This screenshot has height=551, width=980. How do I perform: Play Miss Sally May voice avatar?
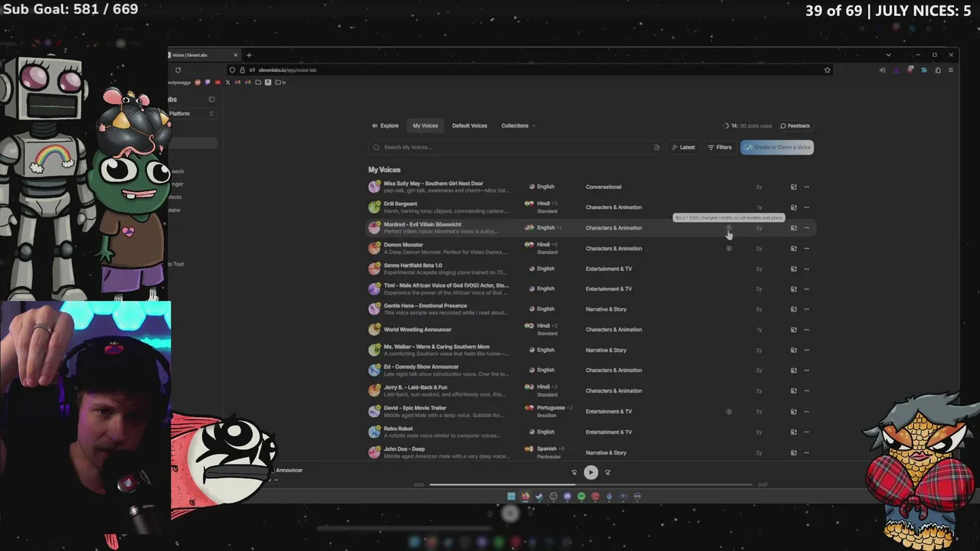pos(374,187)
